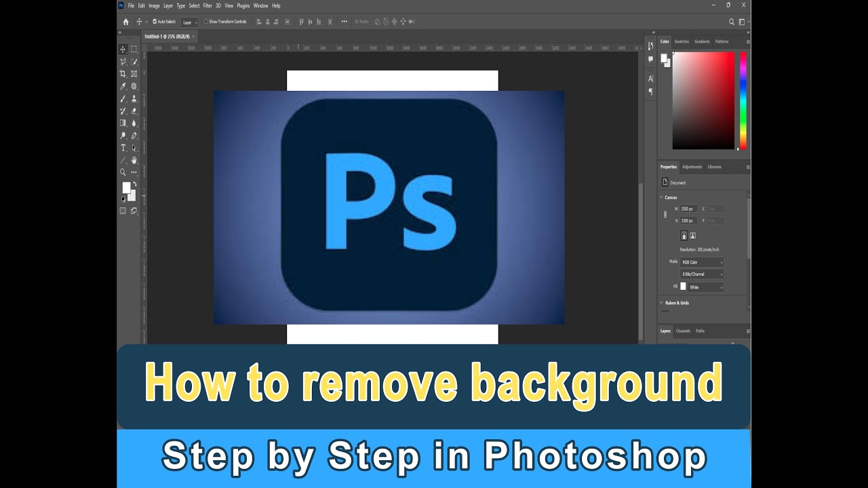Select the Crop tool

pyautogui.click(x=123, y=74)
